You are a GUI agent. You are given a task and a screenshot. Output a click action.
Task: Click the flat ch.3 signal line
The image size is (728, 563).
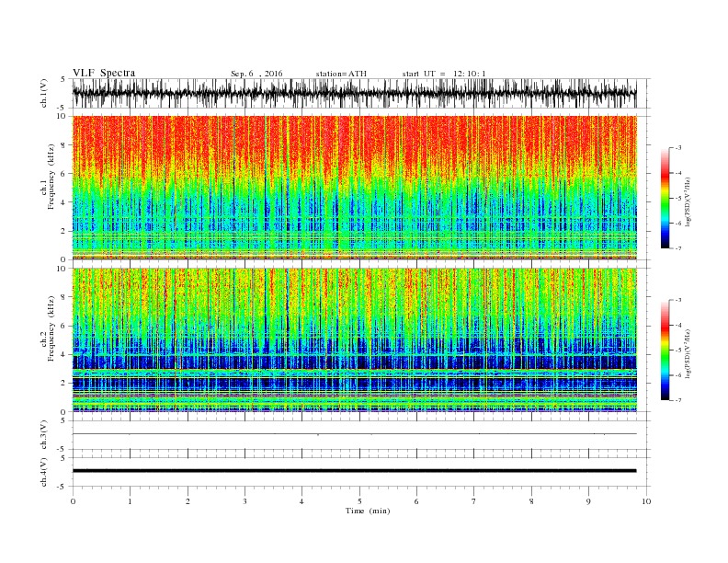(x=354, y=434)
